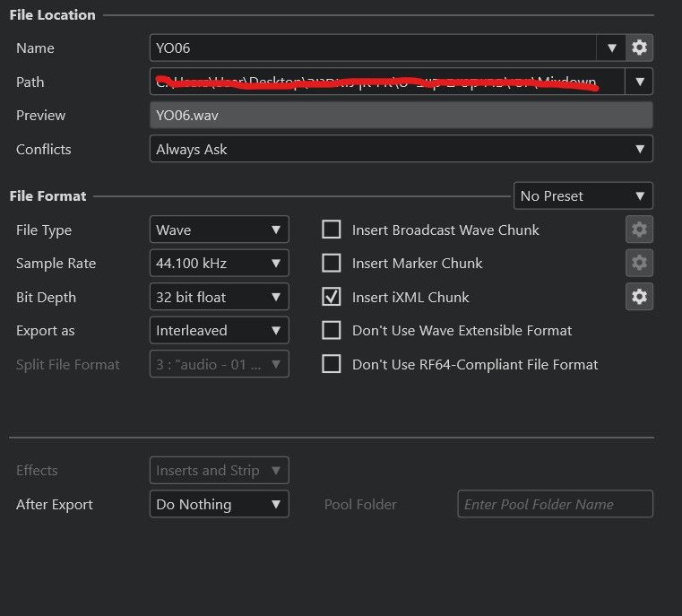Open the Path options dropdown arrow
682x616 pixels.
(x=639, y=82)
